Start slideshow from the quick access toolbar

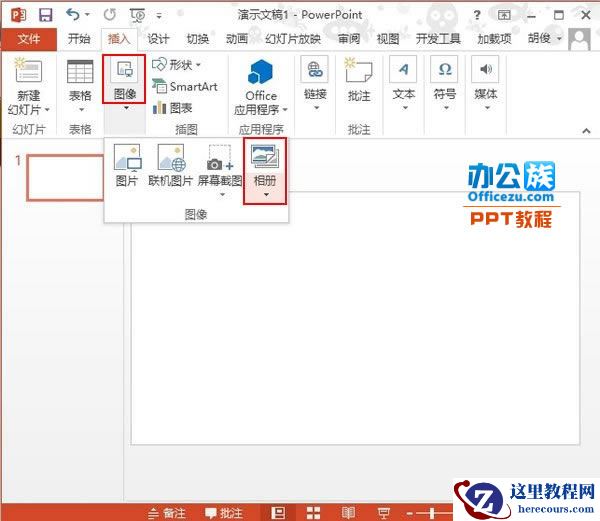[x=137, y=15]
